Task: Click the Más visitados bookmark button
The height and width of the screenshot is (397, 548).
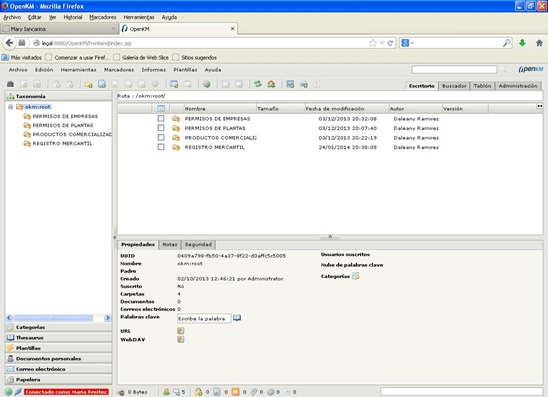Action: coord(22,57)
